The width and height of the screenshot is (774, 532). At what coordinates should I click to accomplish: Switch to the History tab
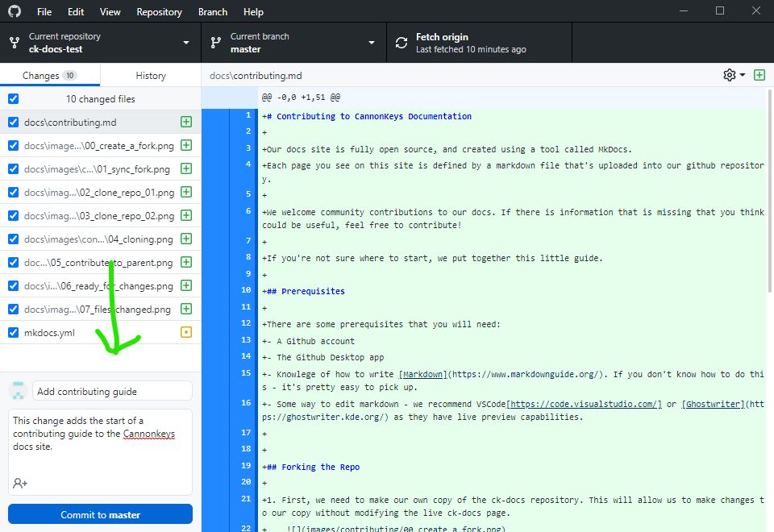pyautogui.click(x=151, y=76)
